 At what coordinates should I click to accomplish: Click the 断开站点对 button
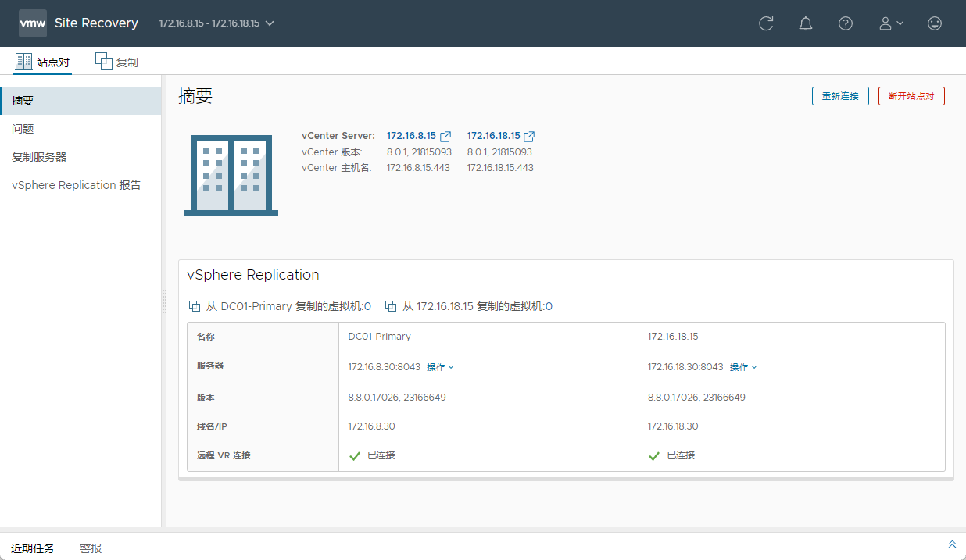pyautogui.click(x=911, y=96)
